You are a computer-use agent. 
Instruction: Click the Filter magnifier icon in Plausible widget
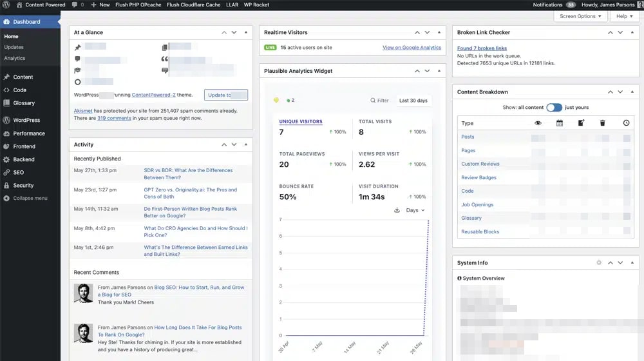372,101
